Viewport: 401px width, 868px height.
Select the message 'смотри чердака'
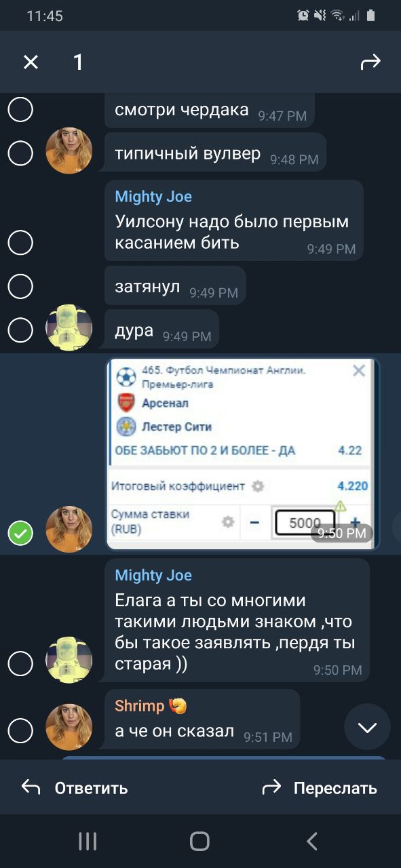click(x=20, y=109)
